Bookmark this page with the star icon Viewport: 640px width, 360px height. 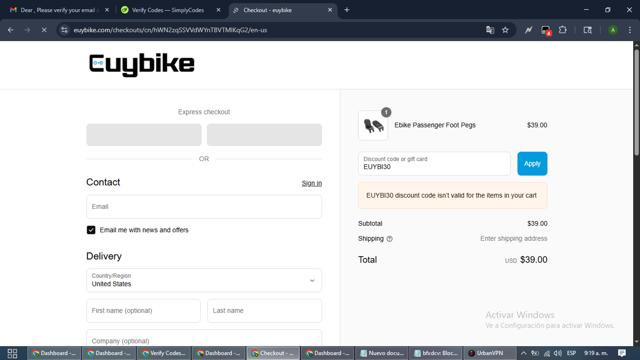pyautogui.click(x=505, y=30)
